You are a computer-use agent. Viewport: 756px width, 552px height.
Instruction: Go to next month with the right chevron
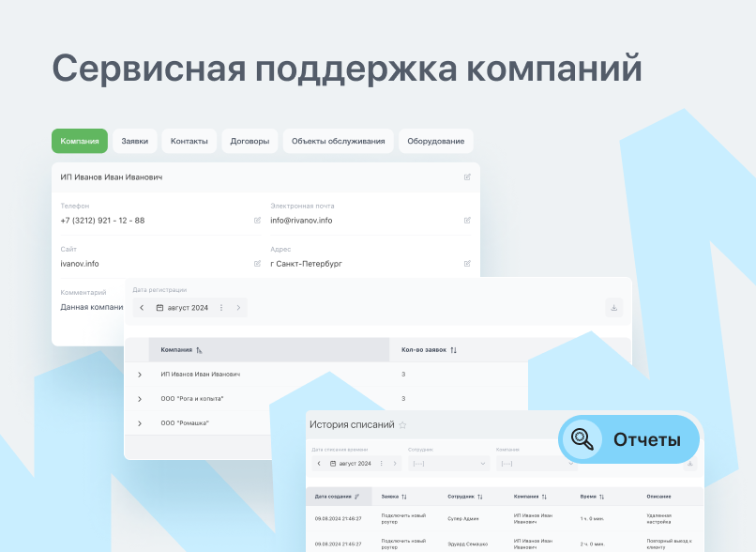238,307
